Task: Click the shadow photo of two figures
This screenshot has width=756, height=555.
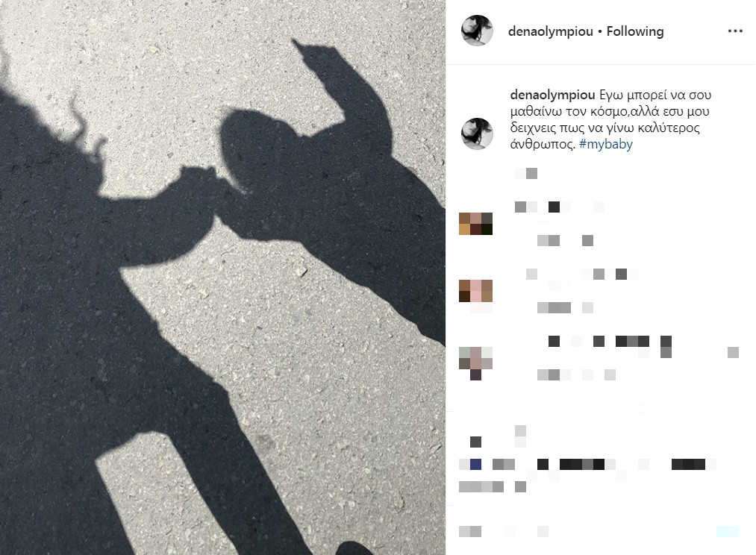Action: pyautogui.click(x=222, y=277)
